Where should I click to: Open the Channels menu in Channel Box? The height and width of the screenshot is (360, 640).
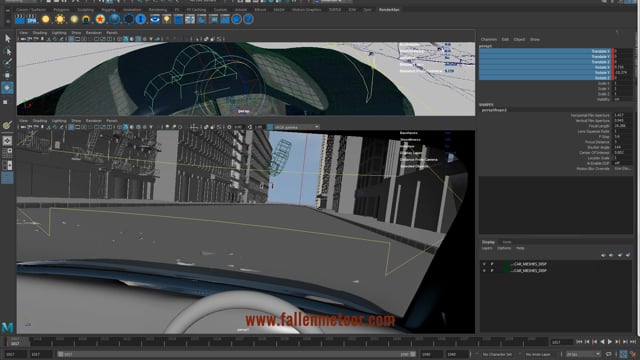coord(489,40)
